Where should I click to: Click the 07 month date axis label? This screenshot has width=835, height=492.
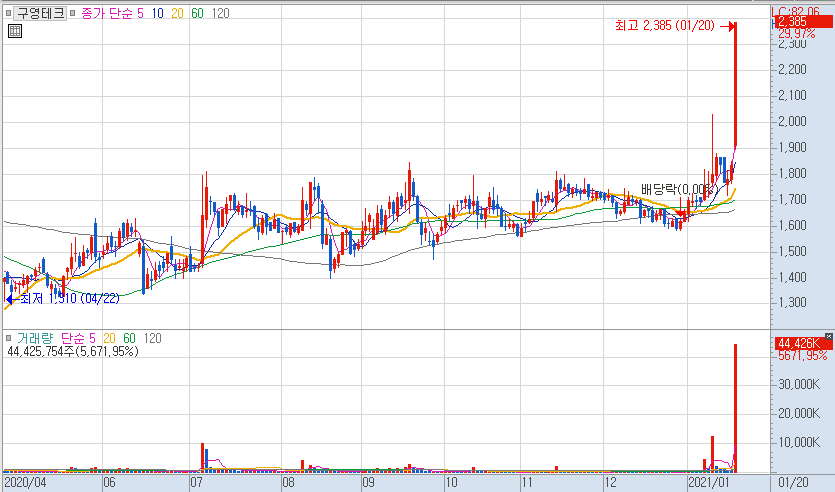point(197,483)
